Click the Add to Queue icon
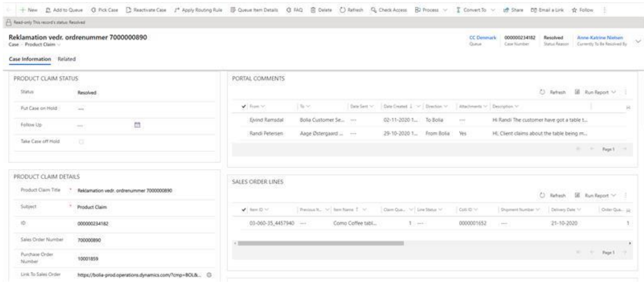Screen dimensions: 644x284 [x=47, y=9]
